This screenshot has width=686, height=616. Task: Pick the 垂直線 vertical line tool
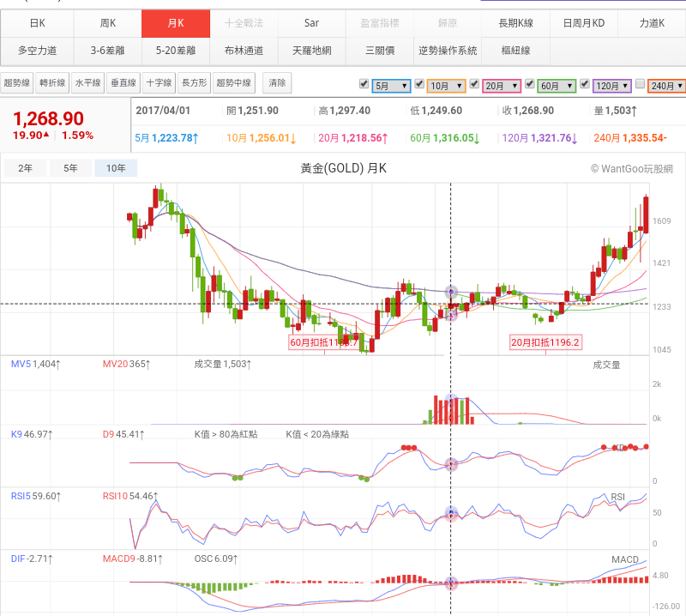click(123, 83)
